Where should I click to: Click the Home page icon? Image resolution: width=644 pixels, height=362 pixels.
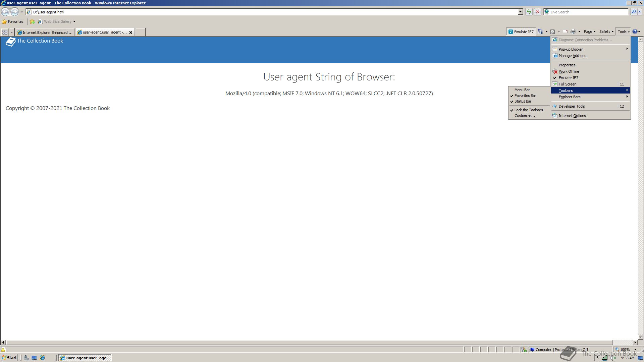(540, 32)
